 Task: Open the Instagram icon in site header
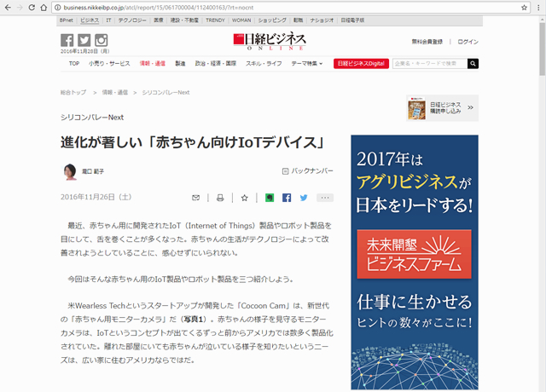point(101,40)
